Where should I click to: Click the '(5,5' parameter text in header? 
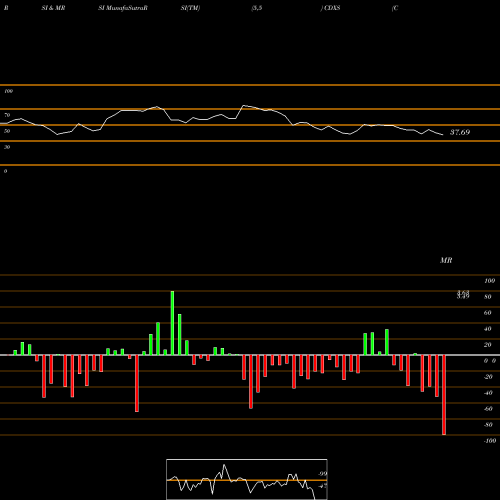(257, 8)
